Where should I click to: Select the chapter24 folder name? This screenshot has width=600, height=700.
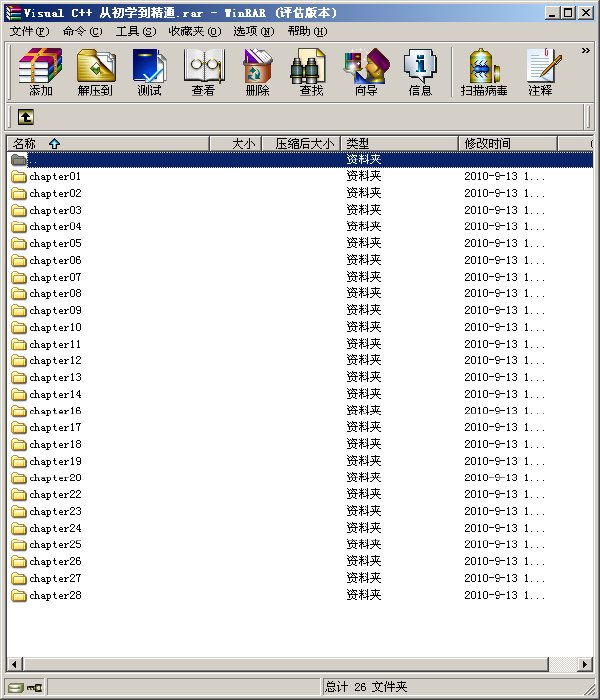click(55, 529)
